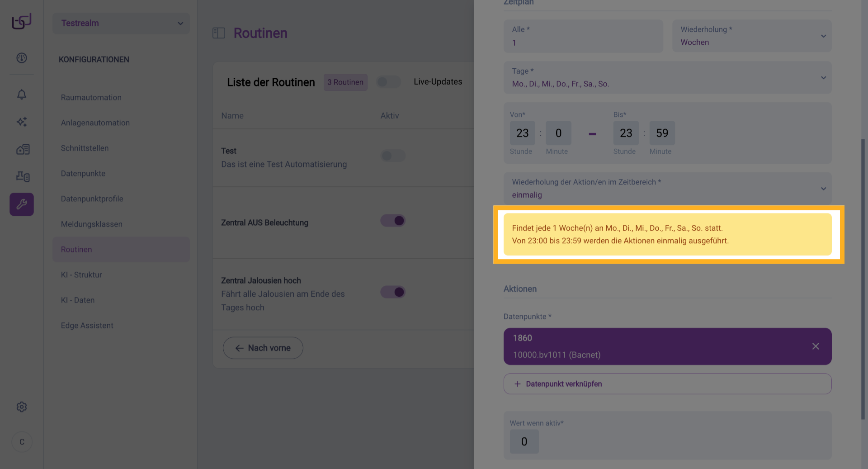Disable Zentral AUS Beleuchtung routine toggle

(392, 221)
